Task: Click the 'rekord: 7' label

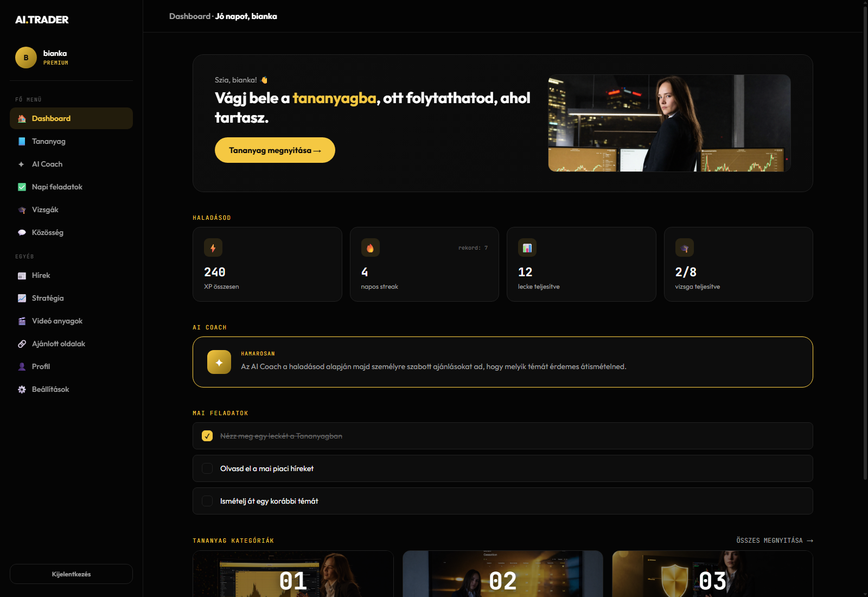Action: coord(473,248)
